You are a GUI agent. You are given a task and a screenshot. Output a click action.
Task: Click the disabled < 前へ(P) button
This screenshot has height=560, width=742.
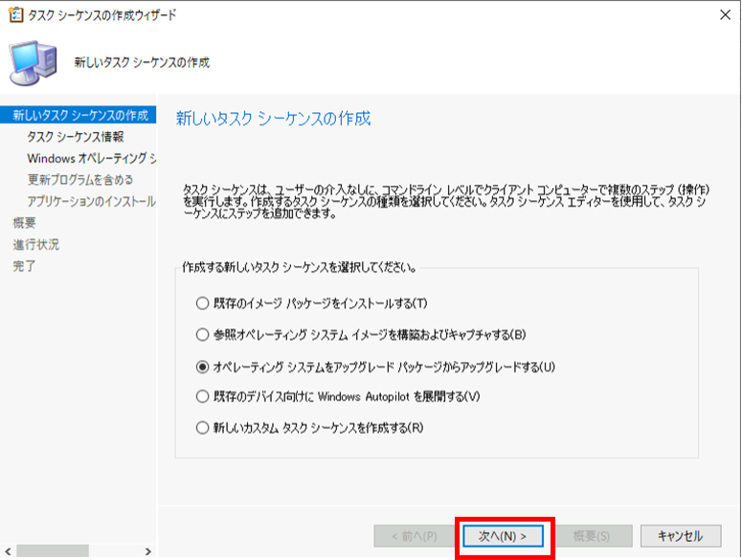click(415, 536)
